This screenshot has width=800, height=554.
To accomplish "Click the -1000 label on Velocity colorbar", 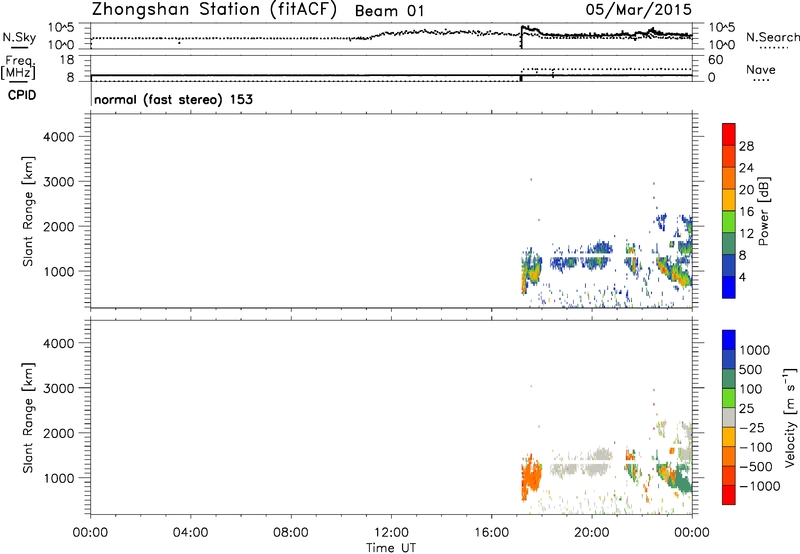I will click(759, 486).
